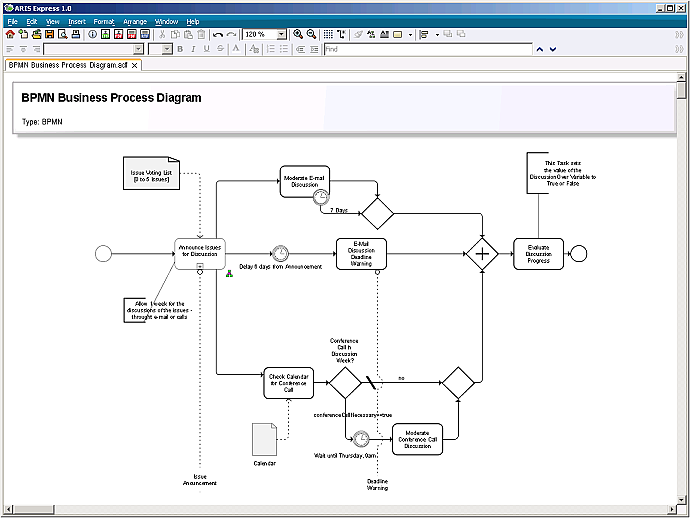Click inside the Find search field
690x518 pixels.
click(x=428, y=49)
